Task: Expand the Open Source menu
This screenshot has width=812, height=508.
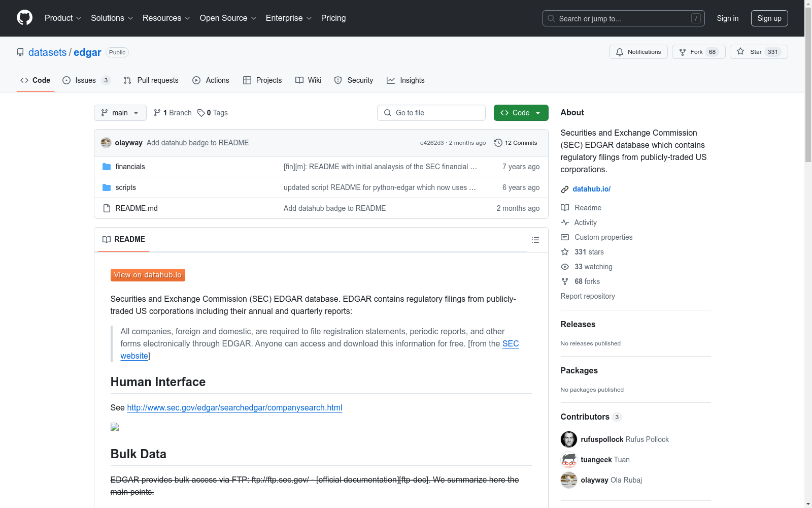Action: [228, 18]
